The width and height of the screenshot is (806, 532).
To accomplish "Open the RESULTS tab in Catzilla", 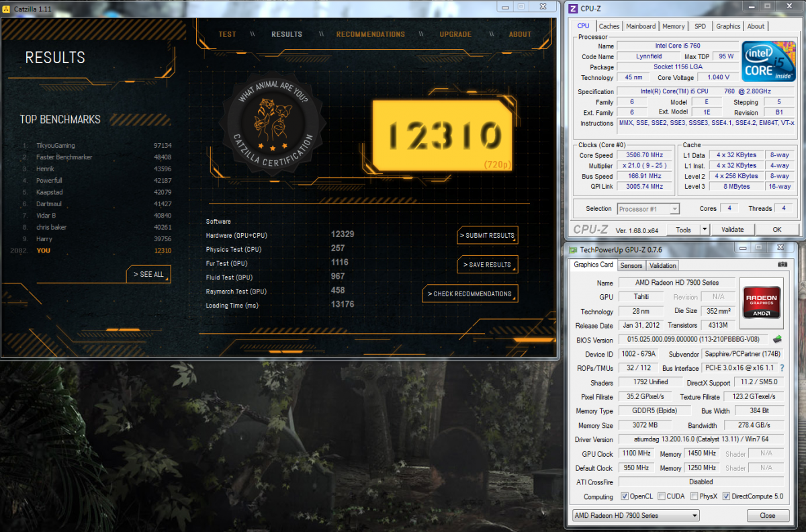I will click(x=287, y=34).
